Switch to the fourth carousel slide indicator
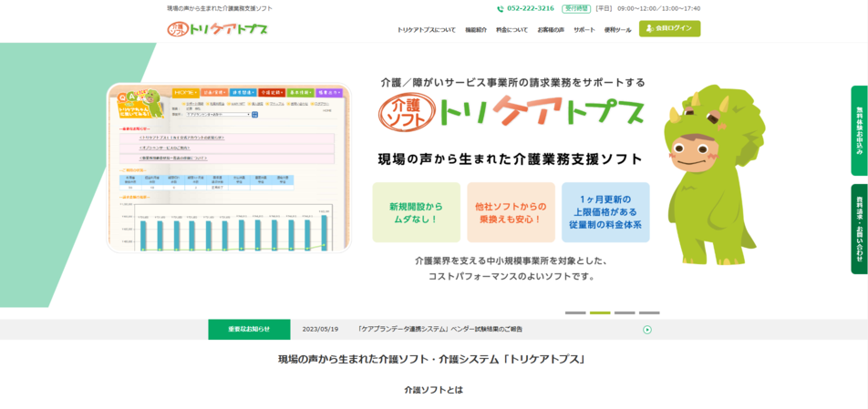Viewport: 868px width, 409px height. (x=649, y=312)
